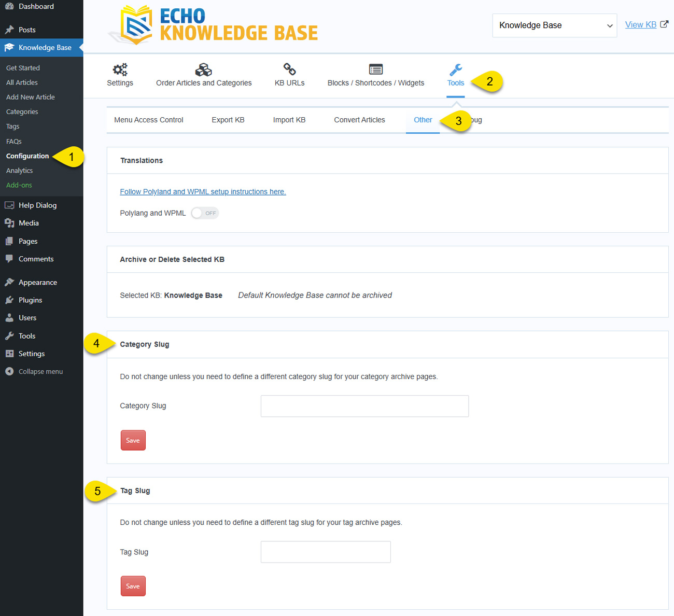Click the Settings label in top navigation
Viewport: 674px width, 616px height.
[120, 83]
